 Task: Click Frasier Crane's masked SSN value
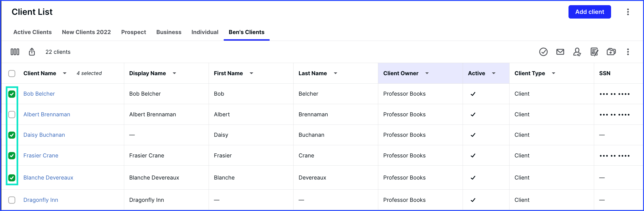(615, 156)
